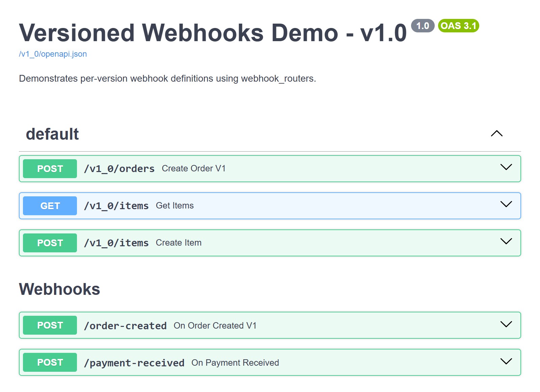Click GET badge for /v1_0/items
Image resolution: width=540 pixels, height=392 pixels.
(x=50, y=206)
